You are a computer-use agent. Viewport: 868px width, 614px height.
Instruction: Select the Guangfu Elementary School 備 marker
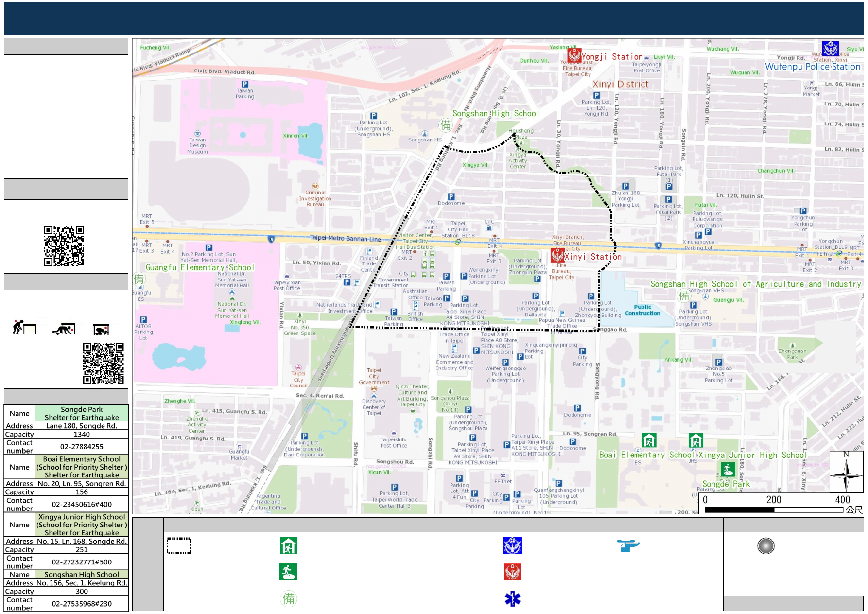click(139, 279)
